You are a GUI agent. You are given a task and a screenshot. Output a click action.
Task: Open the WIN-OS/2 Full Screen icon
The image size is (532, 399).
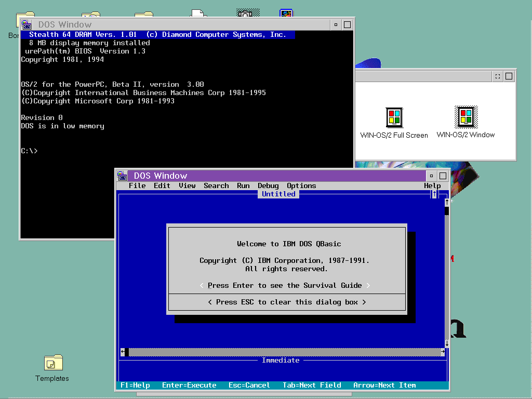[x=394, y=118]
